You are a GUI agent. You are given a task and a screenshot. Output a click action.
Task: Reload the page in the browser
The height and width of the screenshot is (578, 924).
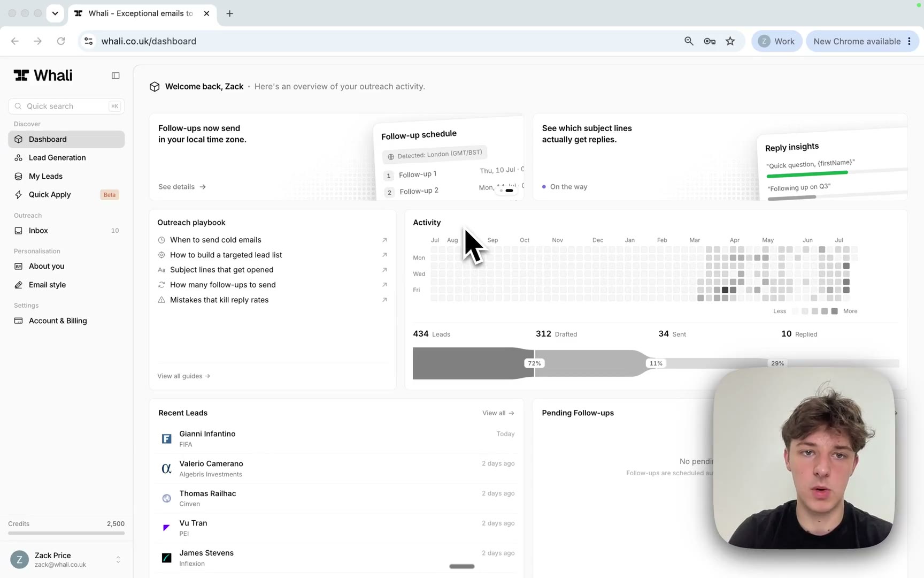pos(61,41)
